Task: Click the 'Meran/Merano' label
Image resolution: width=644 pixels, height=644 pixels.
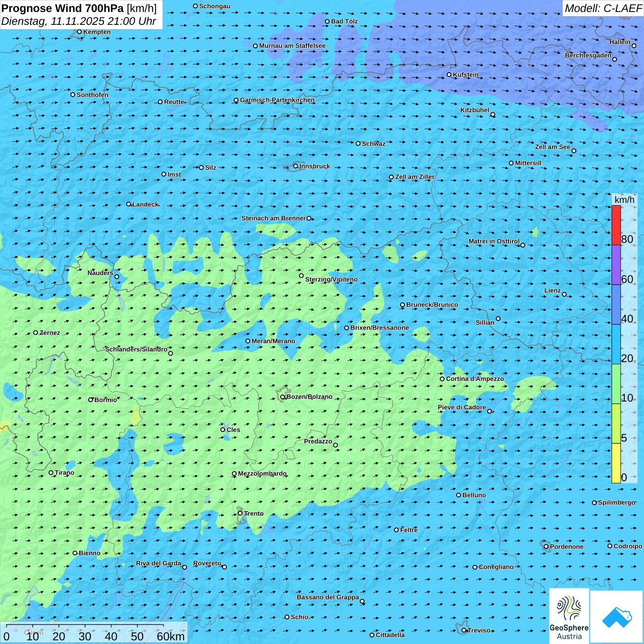Action: tap(273, 341)
